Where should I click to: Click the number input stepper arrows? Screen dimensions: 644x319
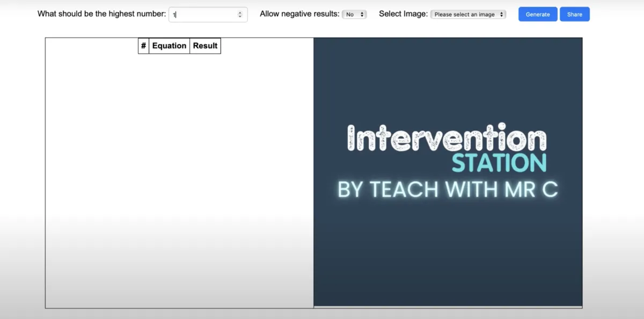coord(240,15)
